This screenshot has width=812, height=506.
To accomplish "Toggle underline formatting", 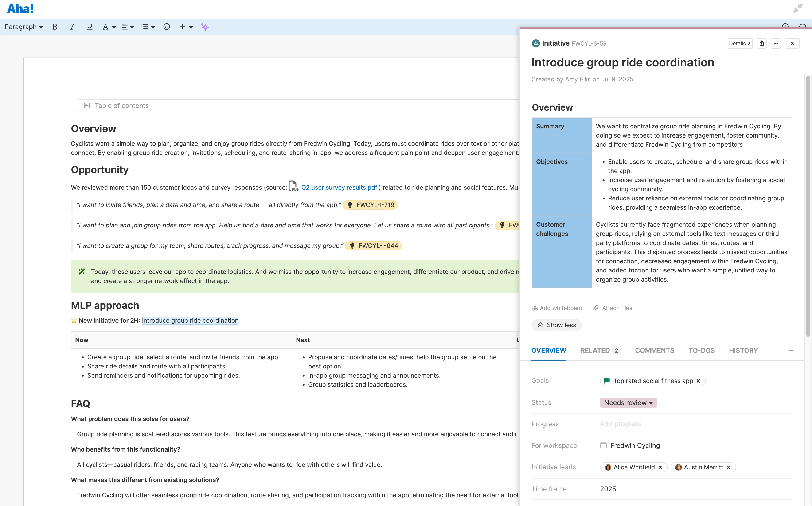I will pos(89,27).
